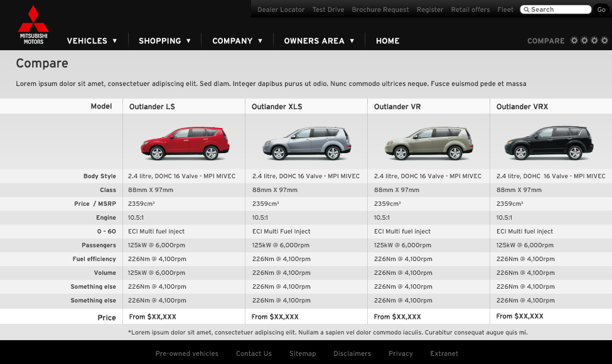Viewport: 612px width, 364px height.
Task: Open the VEHICLES menu
Action: click(x=87, y=41)
